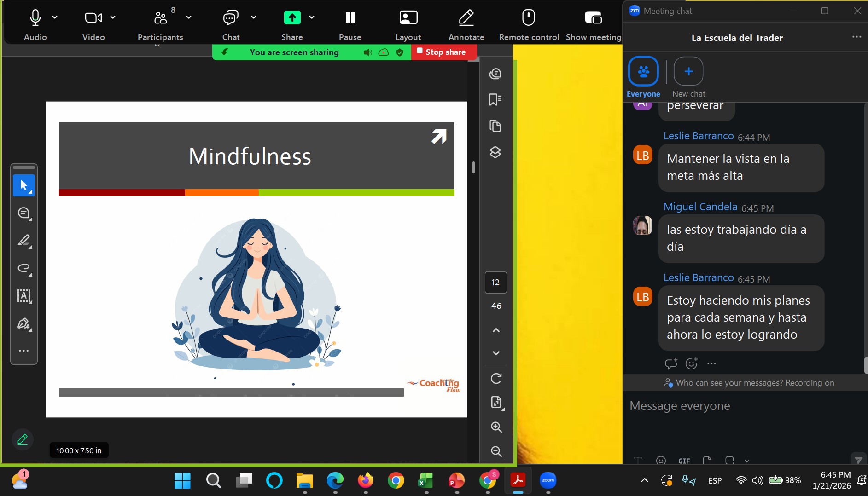
Task: Add emoji reaction to the last chat message
Action: 691,363
